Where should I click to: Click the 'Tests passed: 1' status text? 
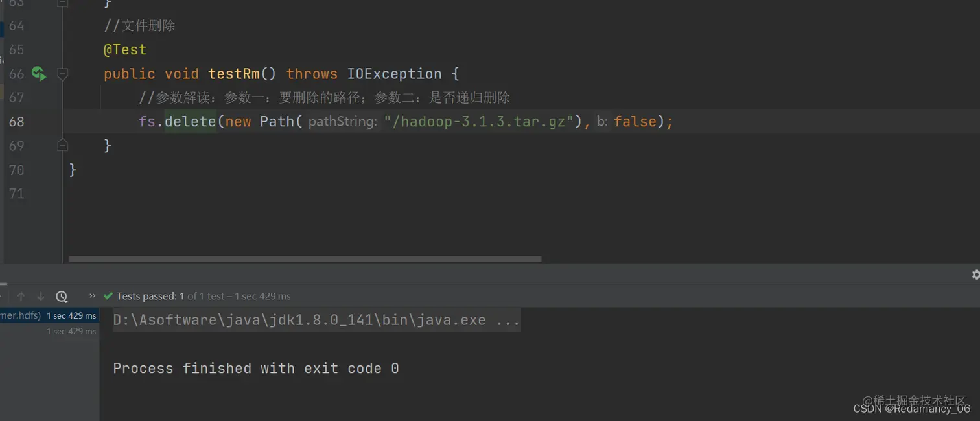click(150, 296)
